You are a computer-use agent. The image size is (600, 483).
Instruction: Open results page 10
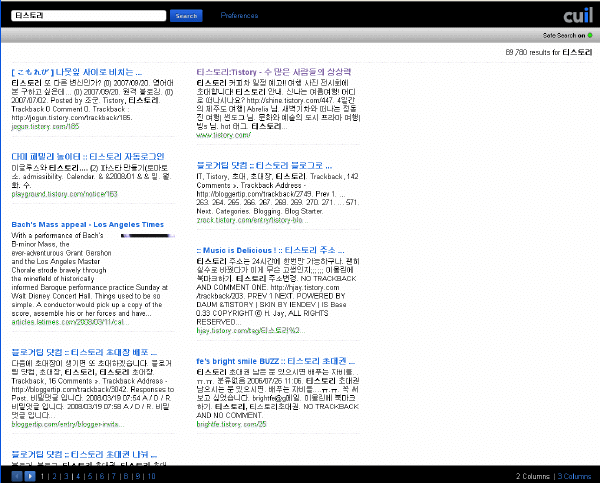[152, 476]
